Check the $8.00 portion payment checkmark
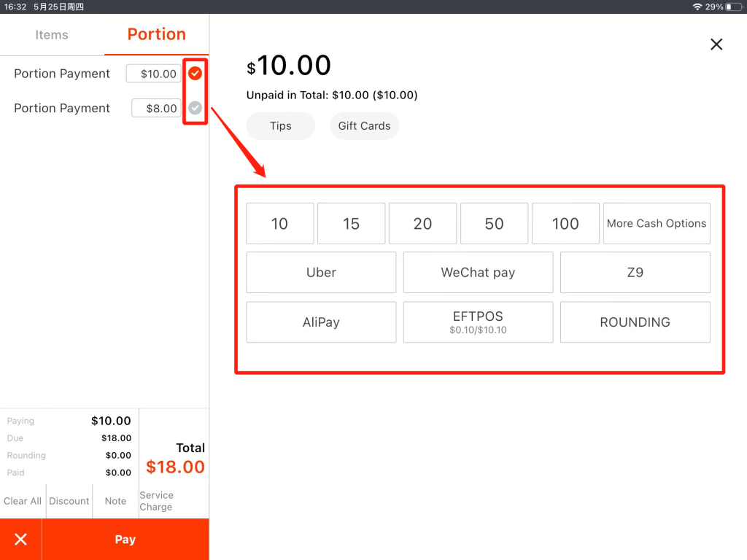This screenshot has height=560, width=747. coord(195,108)
